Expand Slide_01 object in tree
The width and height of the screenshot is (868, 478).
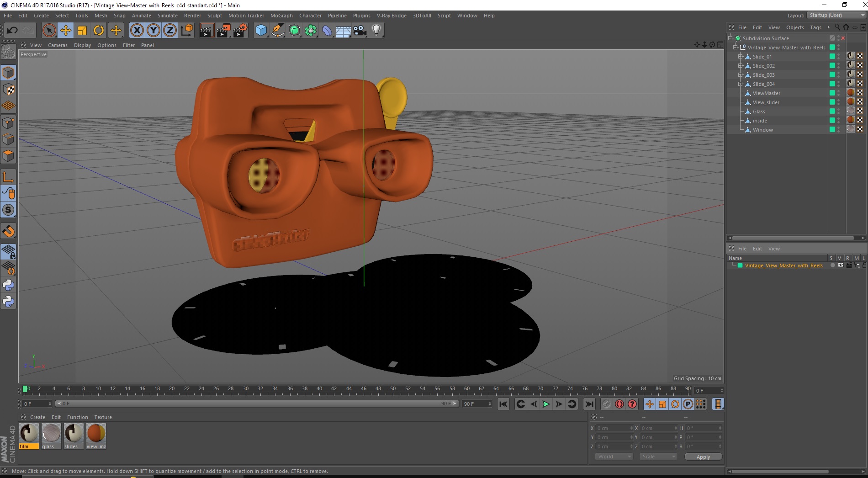(740, 57)
